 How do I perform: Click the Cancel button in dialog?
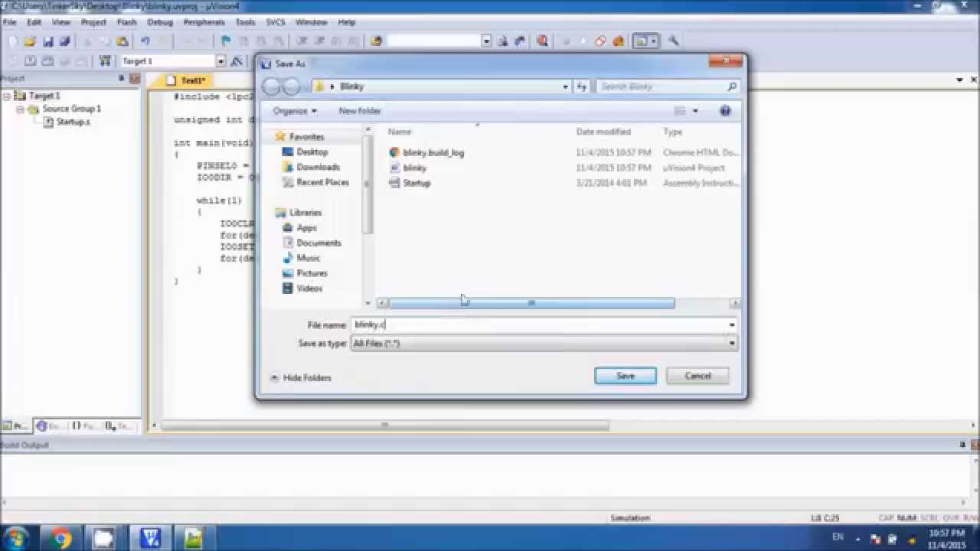coord(697,376)
